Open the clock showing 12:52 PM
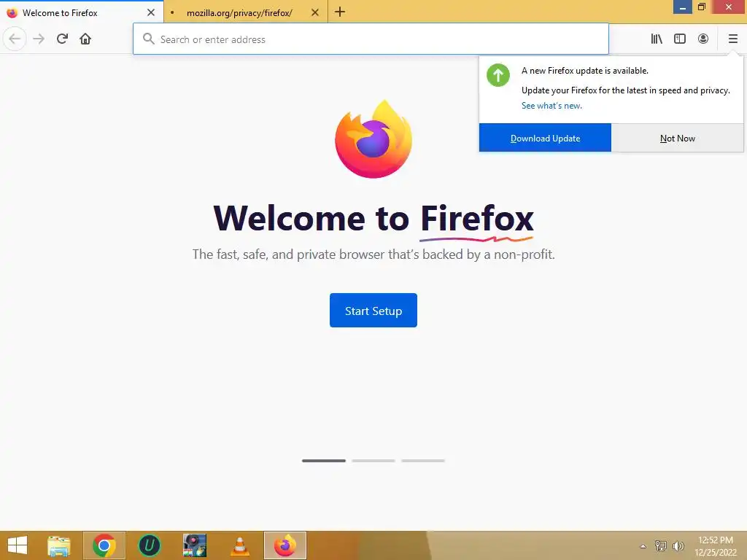Screen dimensions: 747x560 click(x=716, y=540)
